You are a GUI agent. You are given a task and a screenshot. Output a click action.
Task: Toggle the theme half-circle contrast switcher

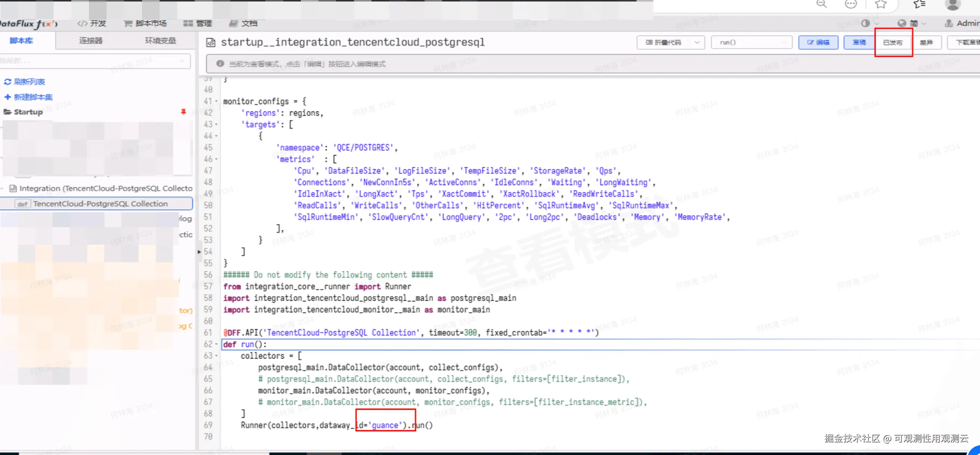click(866, 23)
